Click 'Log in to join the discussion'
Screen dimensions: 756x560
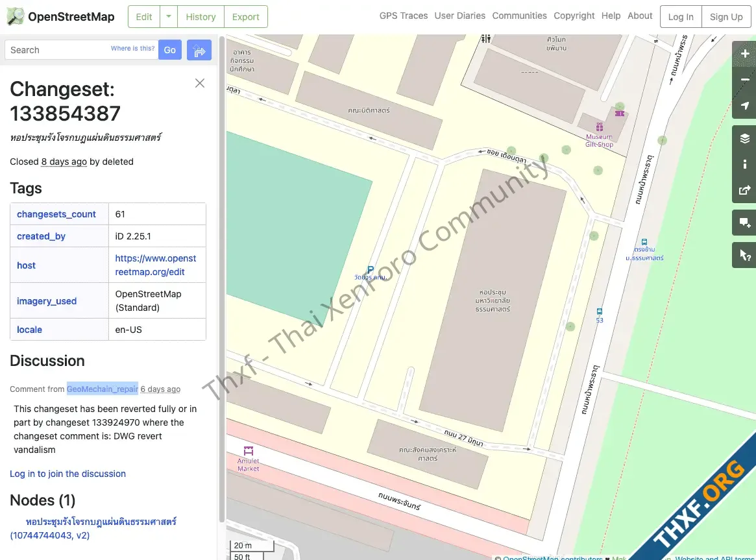(x=68, y=474)
